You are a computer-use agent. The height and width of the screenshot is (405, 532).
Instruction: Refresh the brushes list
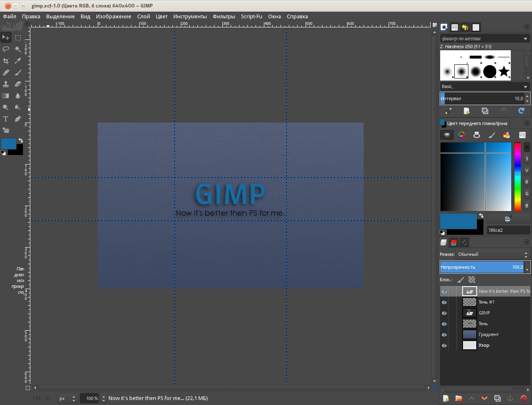[x=521, y=111]
